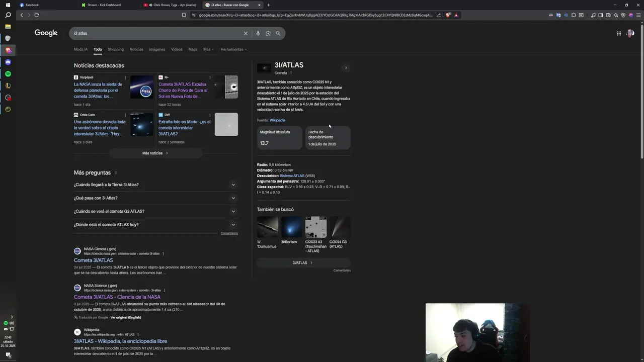Expand '¿Qué pasa con 3I Atlas?' question

click(155, 198)
